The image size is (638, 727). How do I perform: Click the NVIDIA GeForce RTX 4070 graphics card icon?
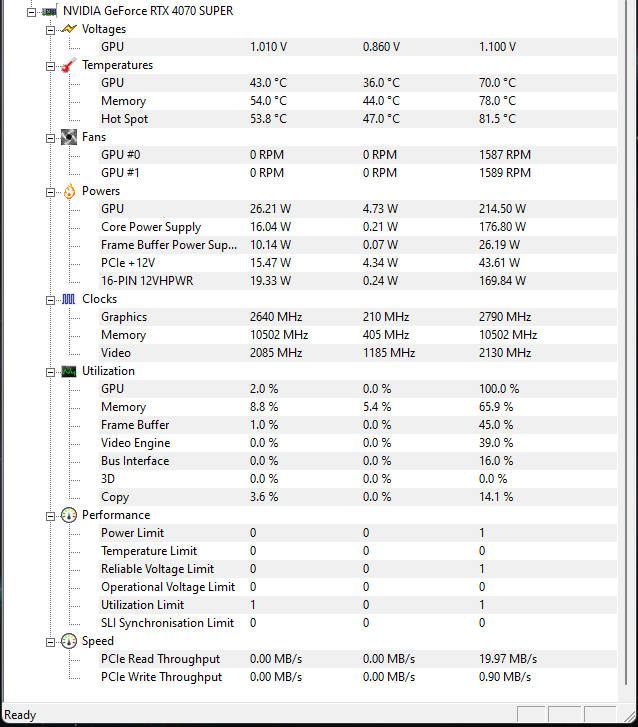(x=49, y=11)
